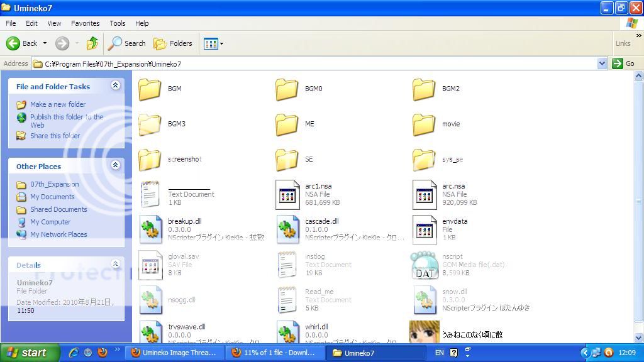Select the trvswave.dll file icon
644x362 pixels.
pyautogui.click(x=150, y=332)
